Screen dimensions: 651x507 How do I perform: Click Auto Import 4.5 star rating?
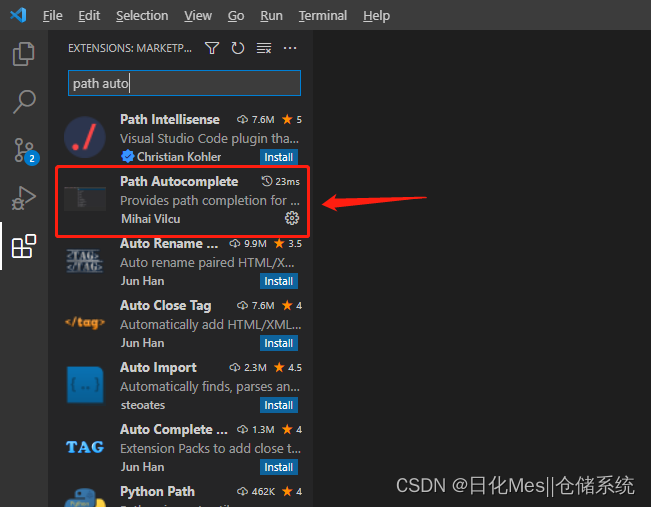(x=288, y=367)
